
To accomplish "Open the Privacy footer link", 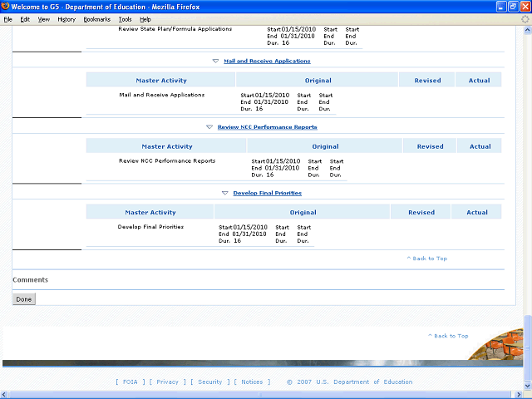I will point(167,382).
